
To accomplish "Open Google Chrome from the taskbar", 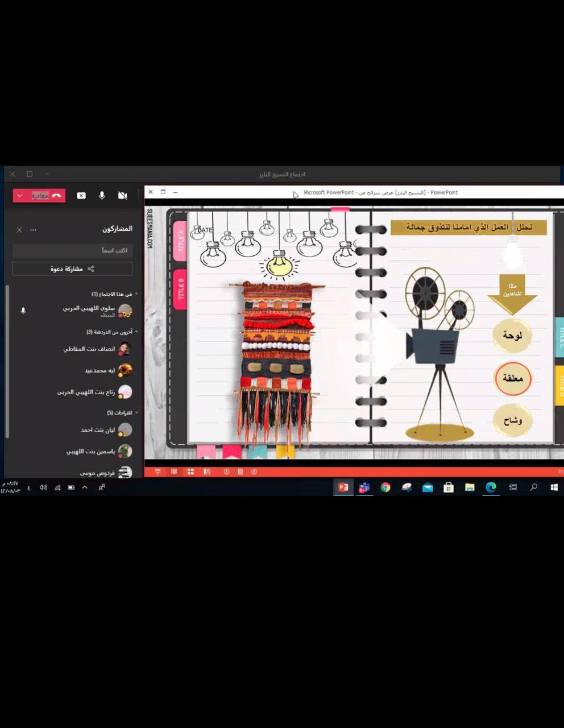I will [385, 487].
